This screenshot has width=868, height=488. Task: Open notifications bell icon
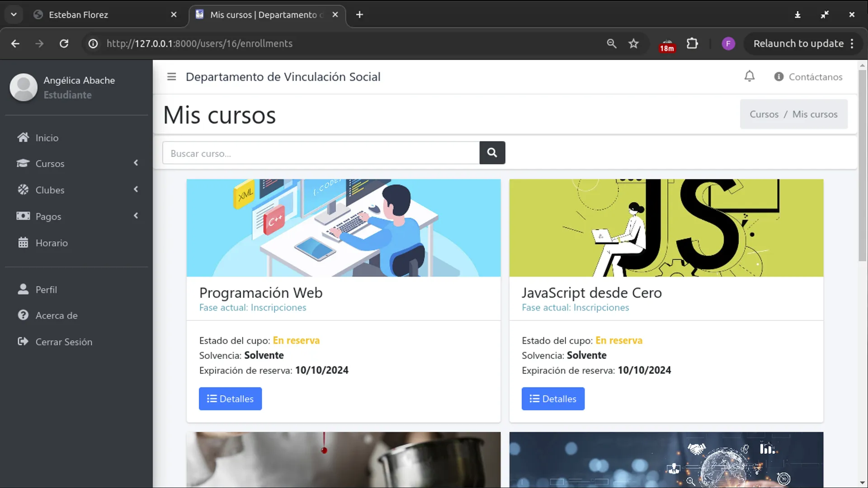tap(750, 76)
